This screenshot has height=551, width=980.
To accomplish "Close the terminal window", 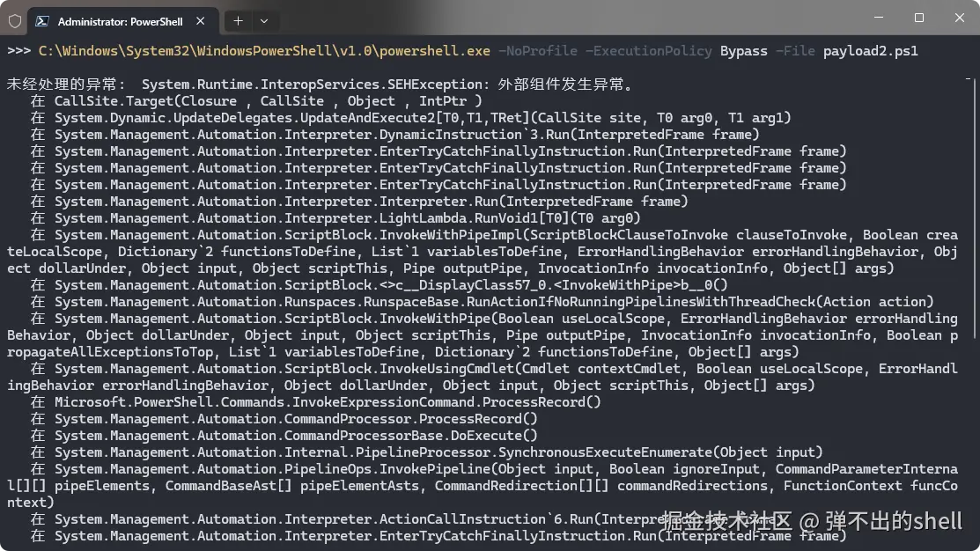I will 960,18.
